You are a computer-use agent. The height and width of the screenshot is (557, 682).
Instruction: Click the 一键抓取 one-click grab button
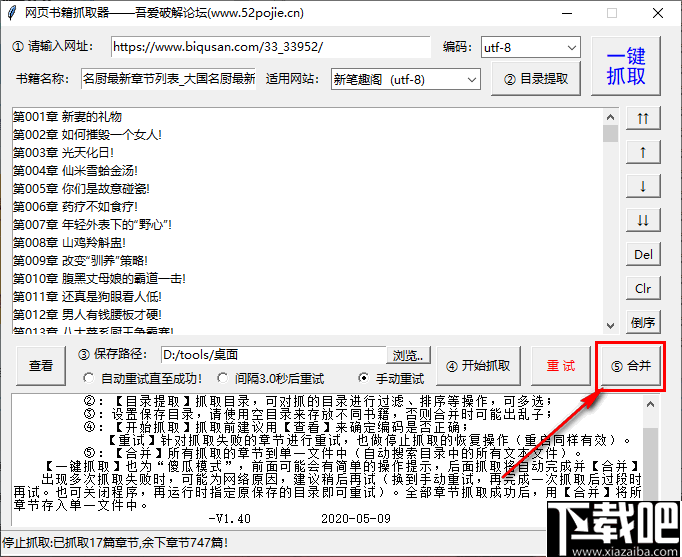[625, 66]
